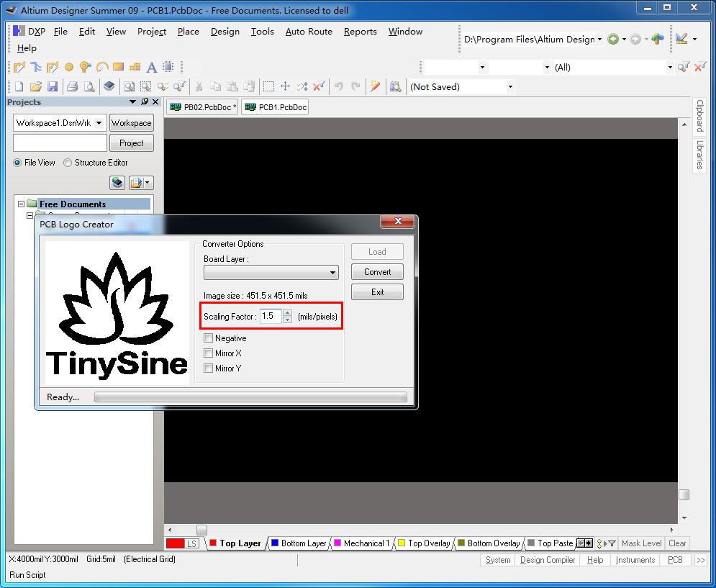Tick the Mirror Y checkbox
716x588 pixels.
point(209,368)
